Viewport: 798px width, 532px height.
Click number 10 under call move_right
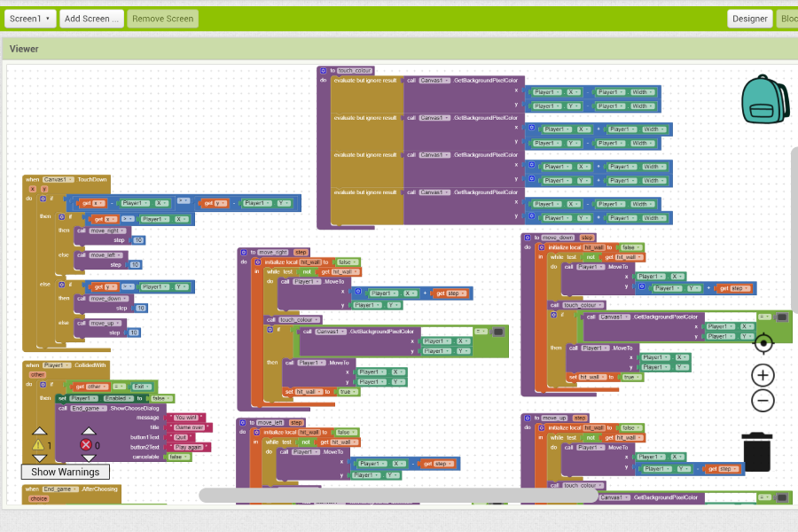pyautogui.click(x=138, y=240)
